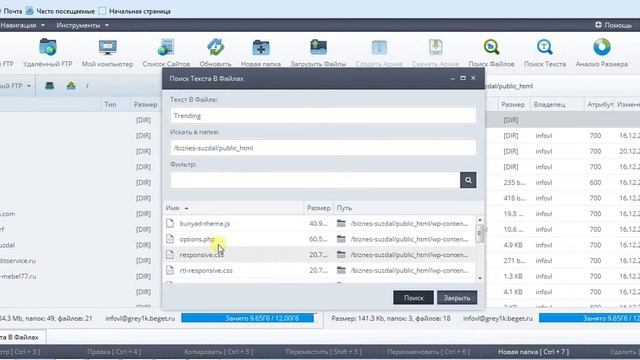Click the left panel Занято 9.65Гб / 12.00Гб bar
640x360 pixels.
click(x=249, y=318)
